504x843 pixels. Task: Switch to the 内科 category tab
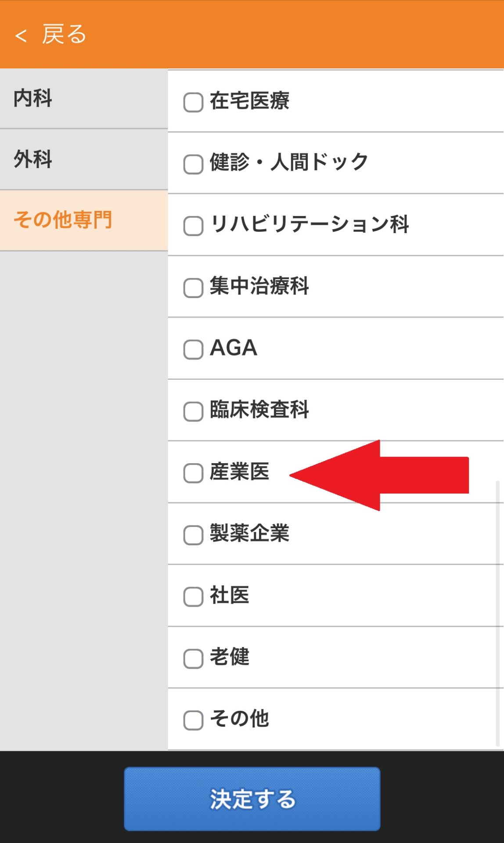pyautogui.click(x=33, y=98)
